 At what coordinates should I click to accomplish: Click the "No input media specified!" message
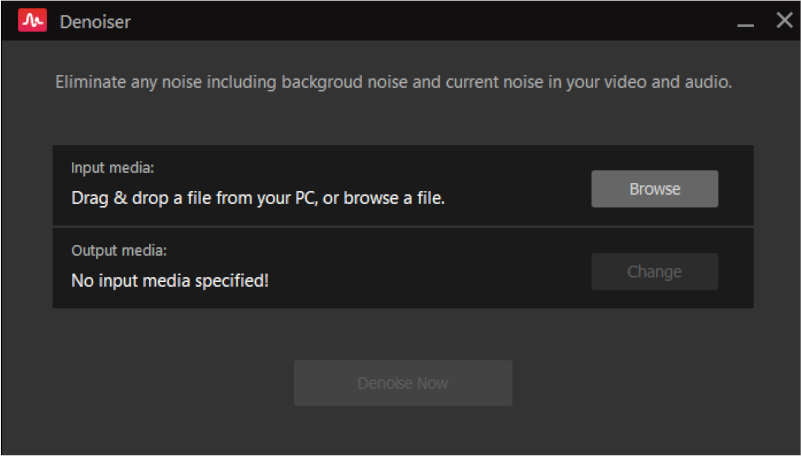coord(170,281)
